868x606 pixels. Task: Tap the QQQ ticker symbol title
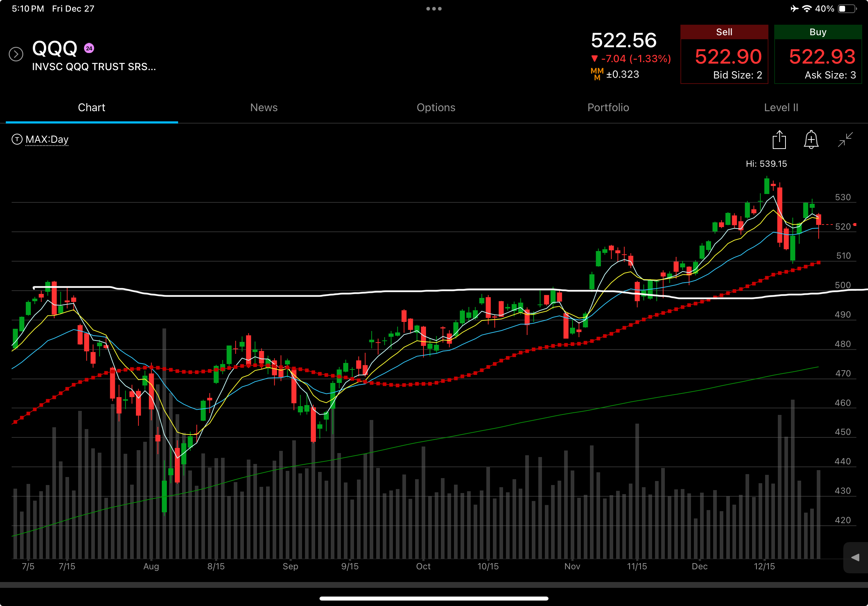[x=55, y=48]
